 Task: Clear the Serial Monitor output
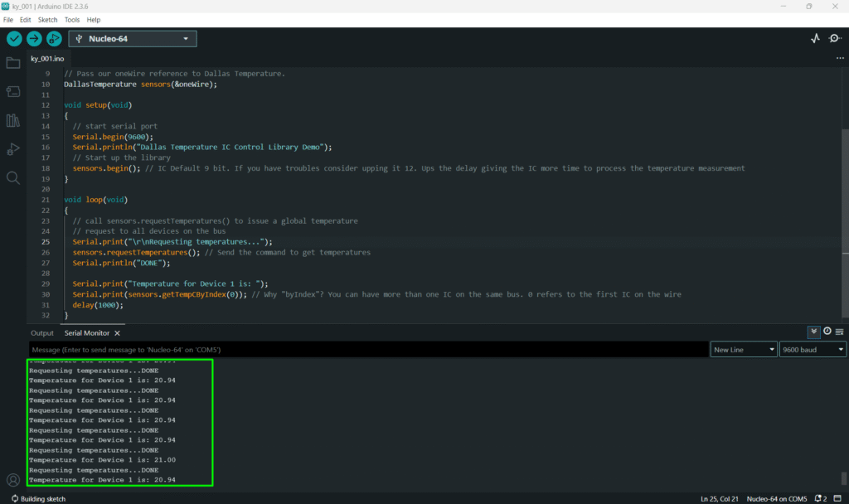click(x=839, y=332)
